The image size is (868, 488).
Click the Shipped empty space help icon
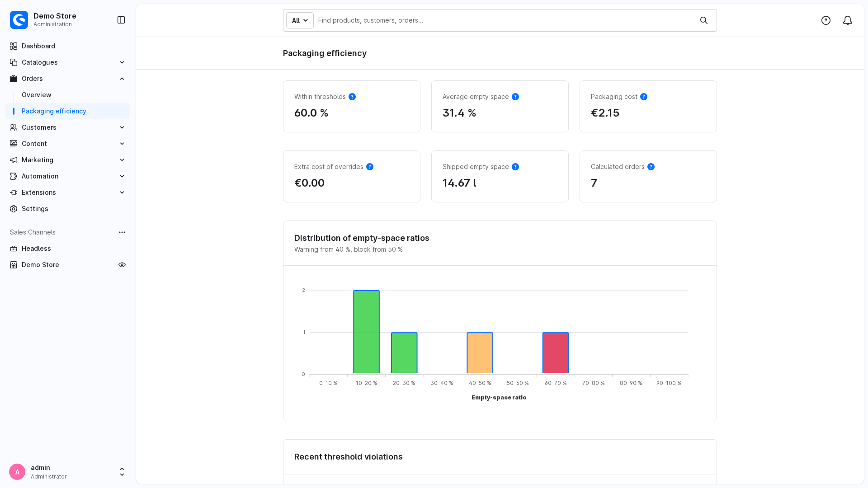[x=515, y=167]
